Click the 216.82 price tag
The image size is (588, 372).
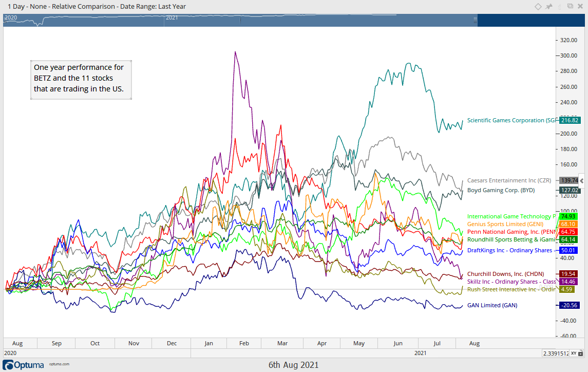(570, 121)
